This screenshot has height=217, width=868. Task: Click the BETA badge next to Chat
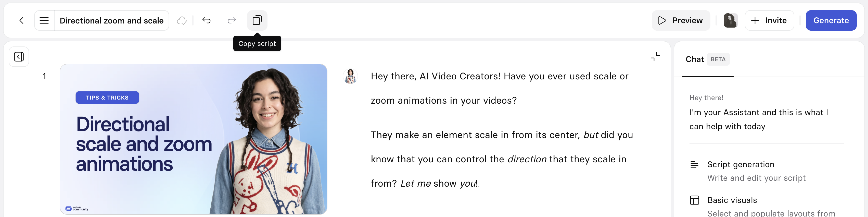click(x=718, y=59)
